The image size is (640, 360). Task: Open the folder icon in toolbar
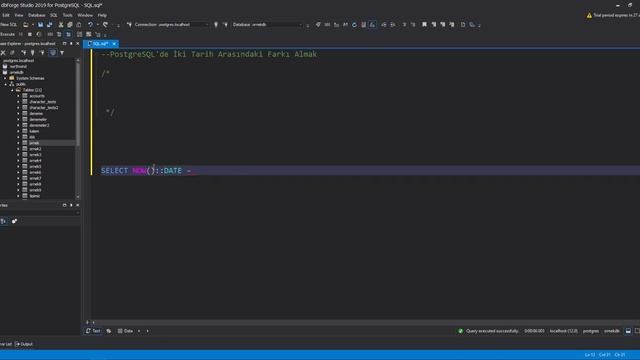(x=26, y=25)
